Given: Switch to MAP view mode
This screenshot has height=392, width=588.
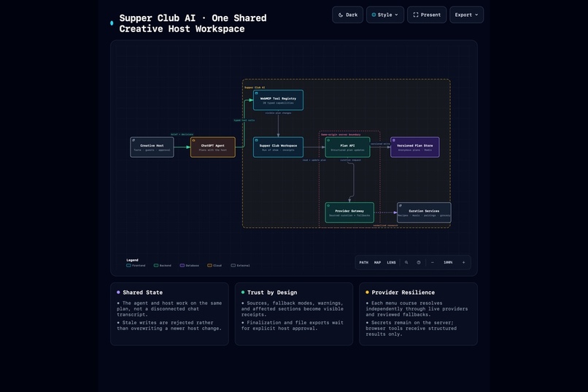Looking at the screenshot, I should 378,263.
